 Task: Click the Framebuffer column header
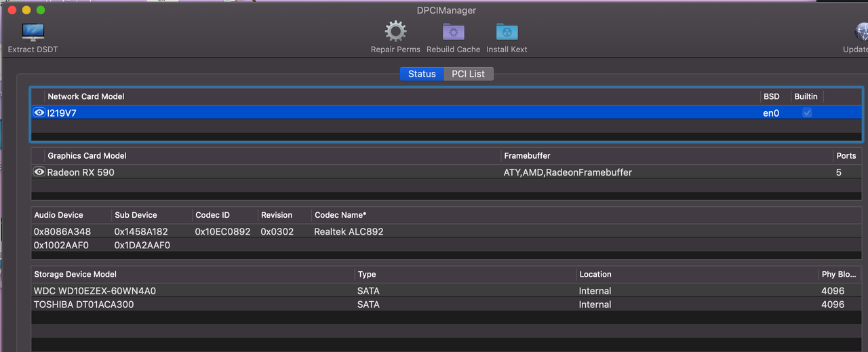click(527, 156)
